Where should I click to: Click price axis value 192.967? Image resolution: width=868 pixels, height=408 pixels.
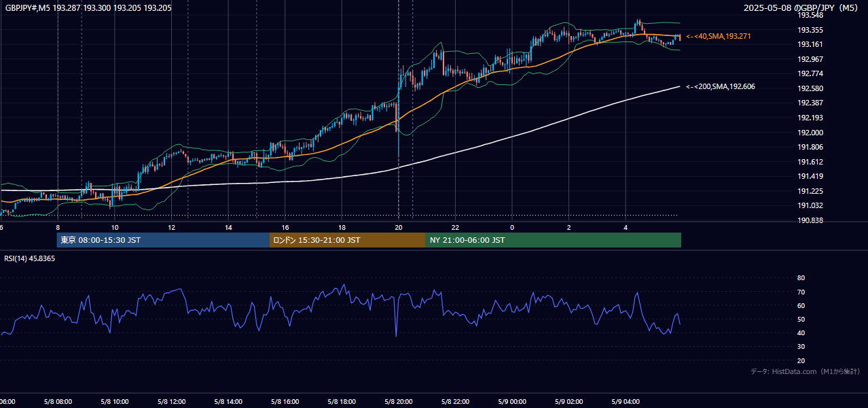coord(810,59)
